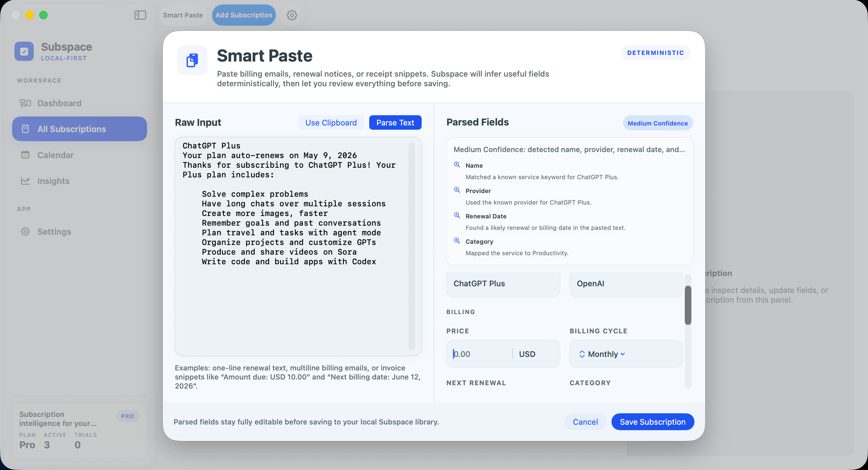Open Dashboard from the sidebar

59,103
